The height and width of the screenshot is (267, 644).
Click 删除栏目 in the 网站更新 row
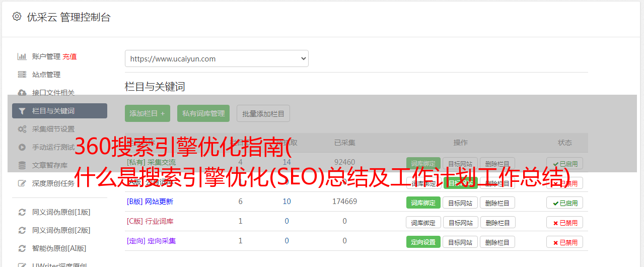pos(497,203)
